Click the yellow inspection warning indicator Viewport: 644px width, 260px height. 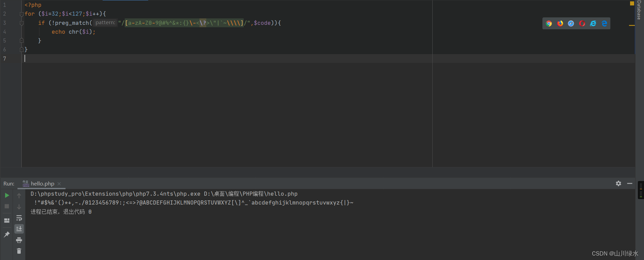point(632,3)
